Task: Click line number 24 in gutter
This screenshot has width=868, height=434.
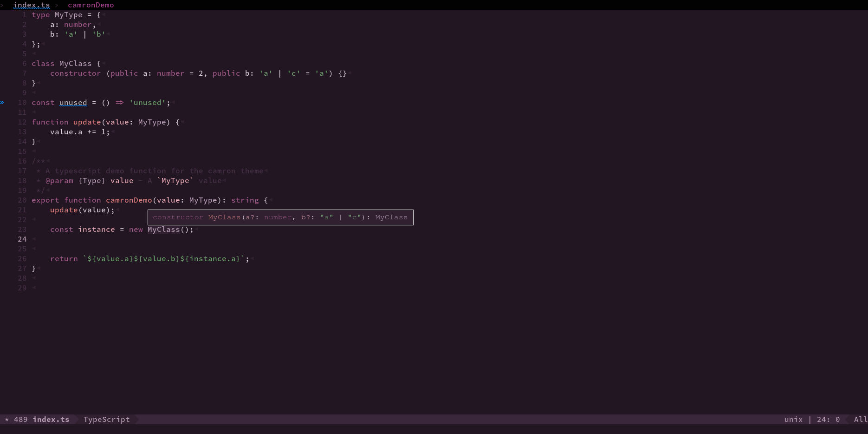Action: pyautogui.click(x=22, y=239)
